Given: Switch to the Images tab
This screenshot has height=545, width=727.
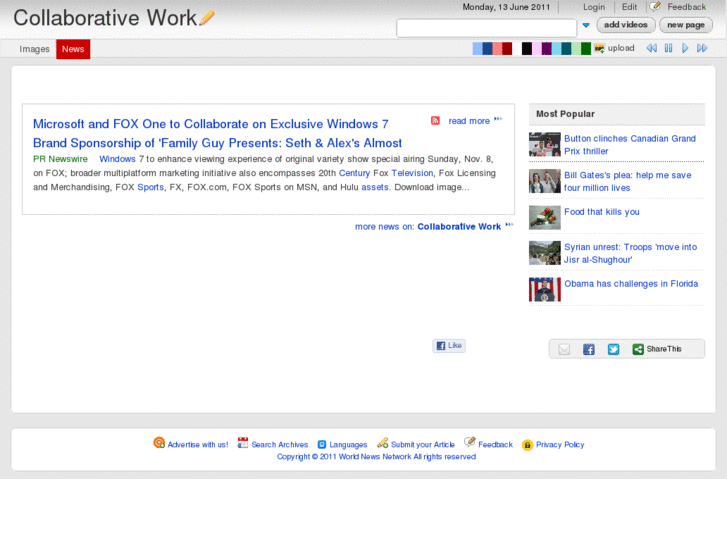Looking at the screenshot, I should 34,49.
